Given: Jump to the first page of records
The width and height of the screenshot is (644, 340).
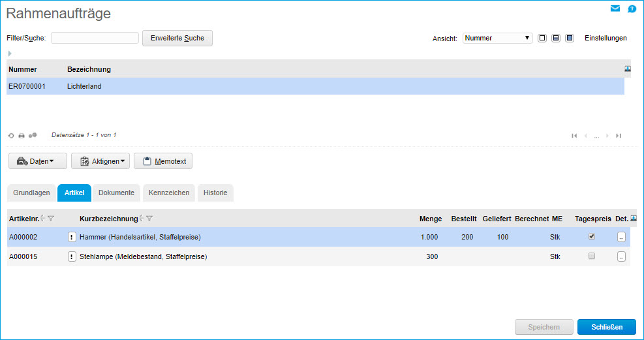Looking at the screenshot, I should coord(574,136).
